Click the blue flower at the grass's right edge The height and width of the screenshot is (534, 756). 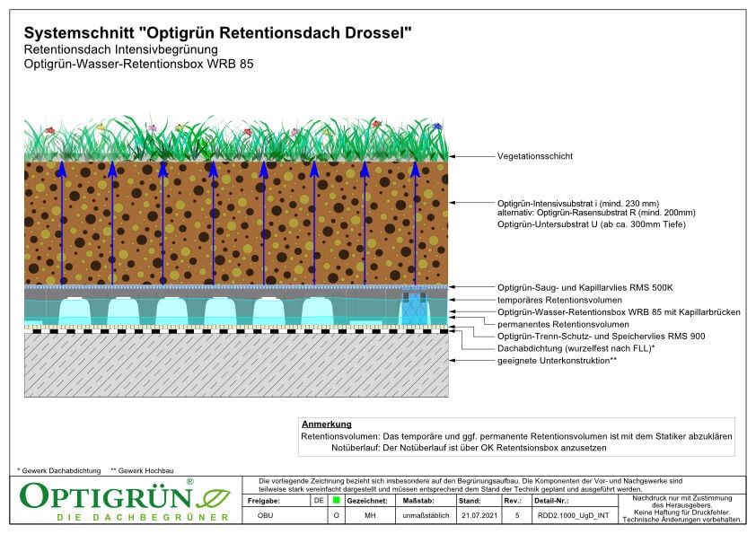pyautogui.click(x=437, y=127)
